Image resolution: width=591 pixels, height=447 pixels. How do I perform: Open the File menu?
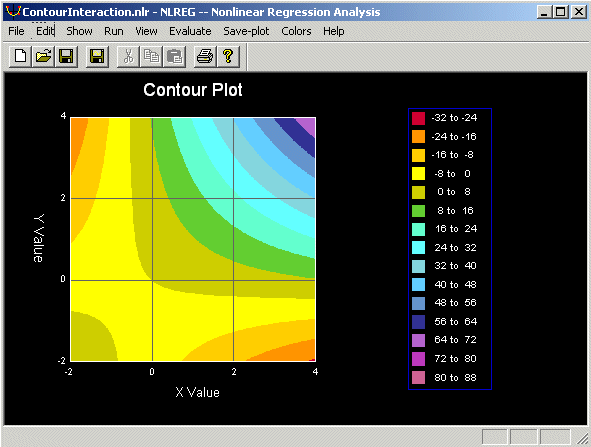tap(16, 31)
